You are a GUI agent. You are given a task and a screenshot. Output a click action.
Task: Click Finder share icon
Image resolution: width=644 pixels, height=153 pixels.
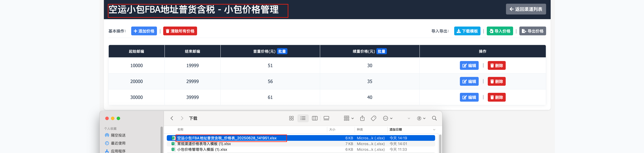(x=362, y=118)
